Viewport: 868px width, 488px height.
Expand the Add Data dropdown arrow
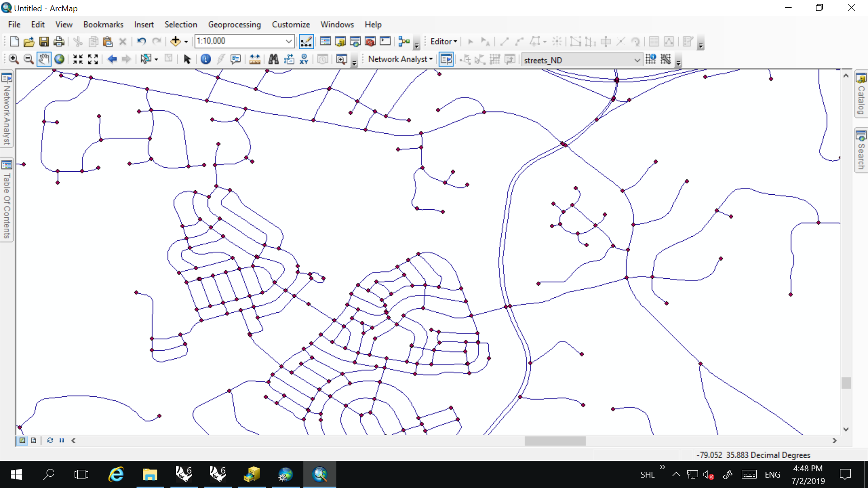(x=186, y=42)
